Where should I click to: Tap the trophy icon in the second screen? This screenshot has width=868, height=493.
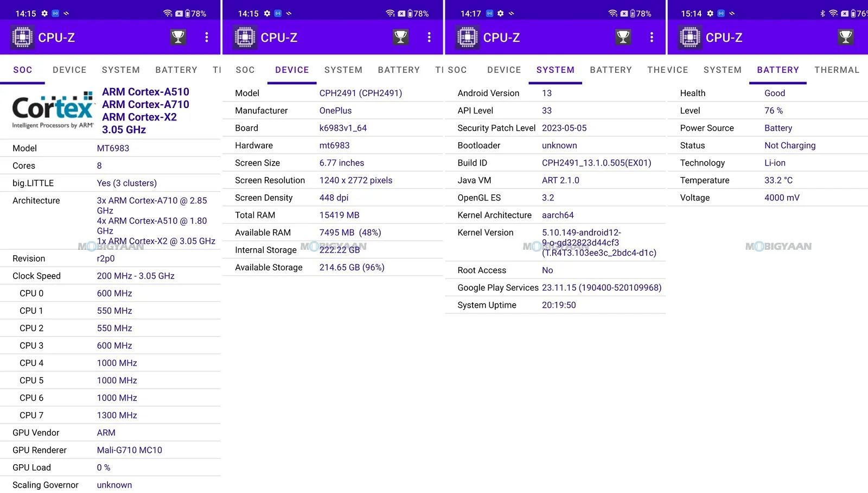400,37
